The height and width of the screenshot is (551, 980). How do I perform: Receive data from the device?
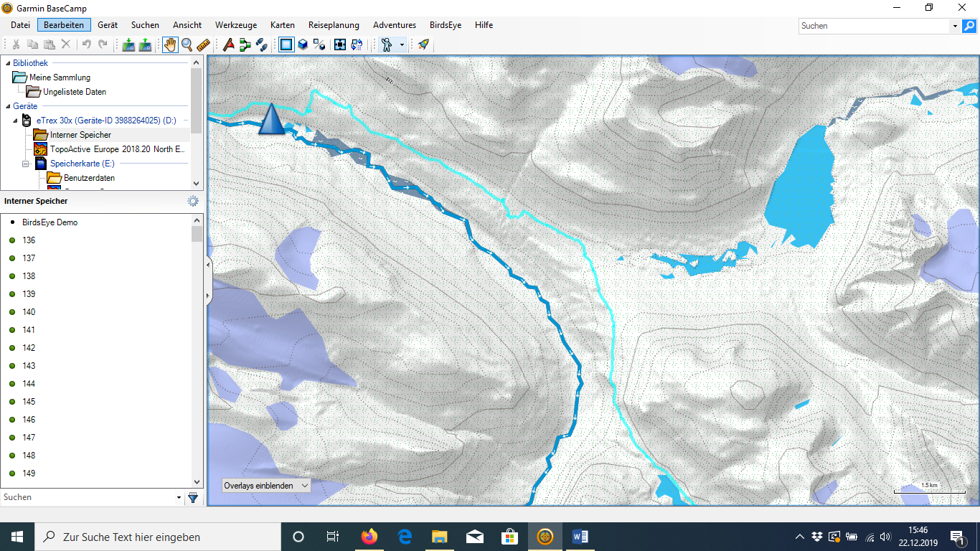[145, 44]
